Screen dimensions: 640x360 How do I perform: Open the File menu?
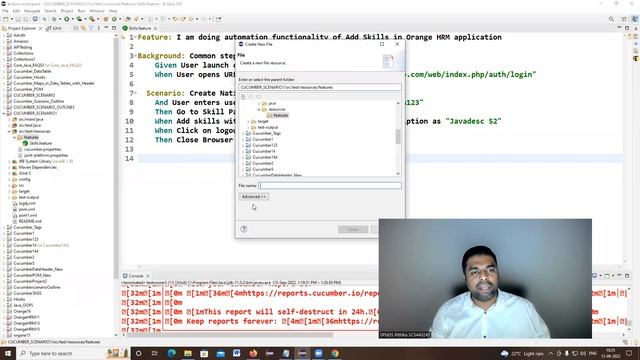pyautogui.click(x=5, y=11)
